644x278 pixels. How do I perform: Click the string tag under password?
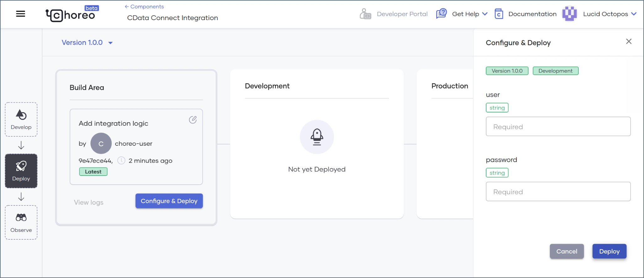(x=497, y=173)
